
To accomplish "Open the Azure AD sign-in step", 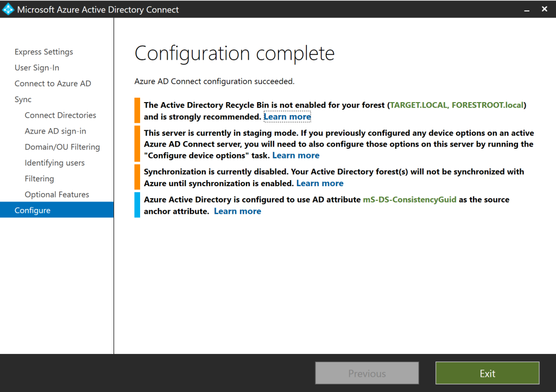I will [x=55, y=131].
